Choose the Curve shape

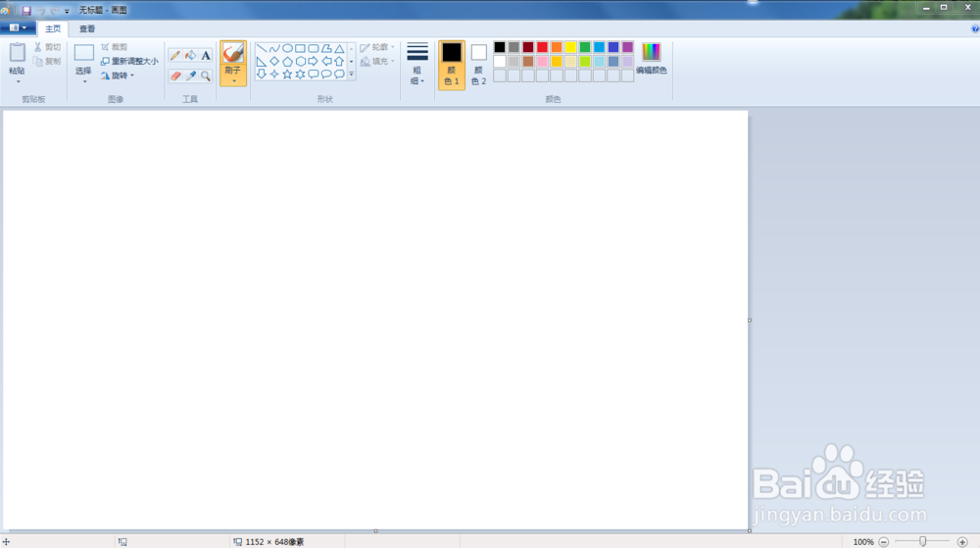coord(274,48)
